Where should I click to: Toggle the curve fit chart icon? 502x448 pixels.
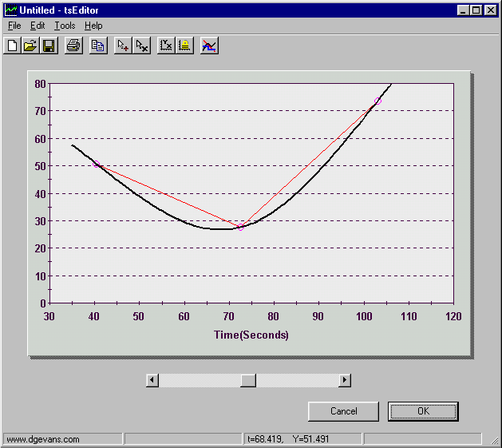(209, 46)
